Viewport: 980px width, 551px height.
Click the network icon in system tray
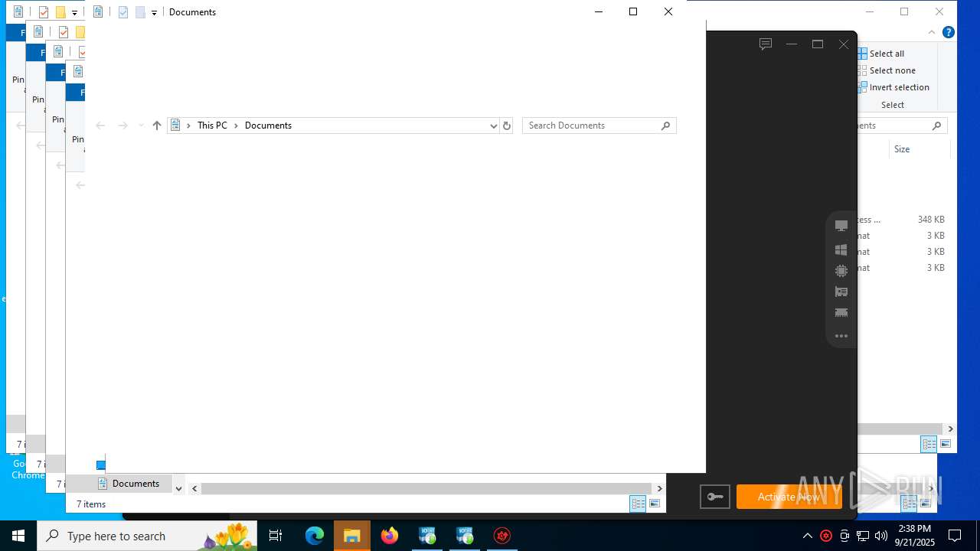863,536
